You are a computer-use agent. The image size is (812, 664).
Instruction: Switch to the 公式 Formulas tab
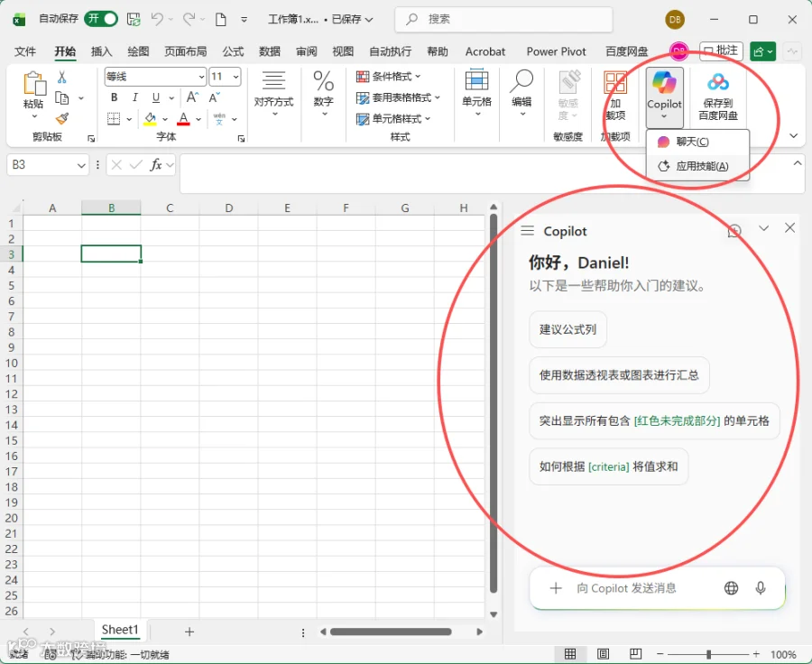(x=233, y=51)
